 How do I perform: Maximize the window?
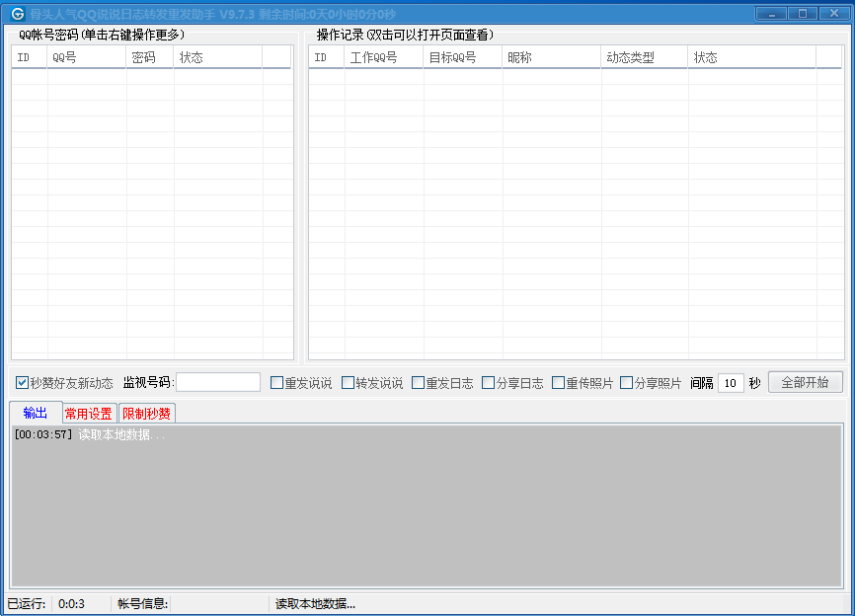coord(802,14)
